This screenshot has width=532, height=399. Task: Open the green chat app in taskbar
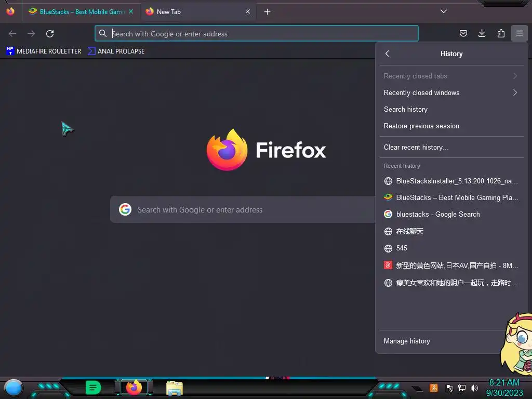[93, 388]
